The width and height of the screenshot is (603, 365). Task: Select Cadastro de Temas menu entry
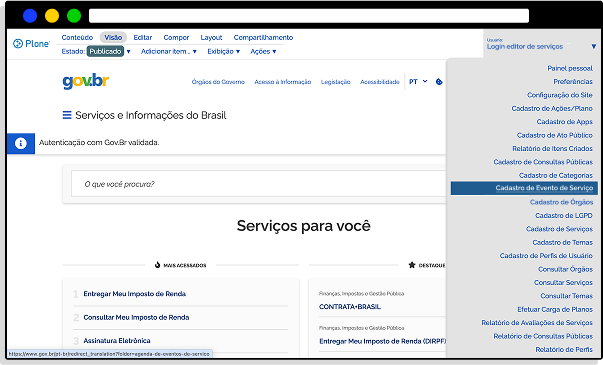tap(562, 242)
